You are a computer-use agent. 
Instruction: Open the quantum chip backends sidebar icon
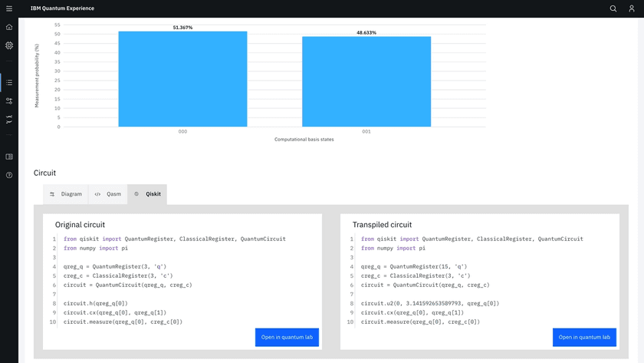click(x=9, y=45)
